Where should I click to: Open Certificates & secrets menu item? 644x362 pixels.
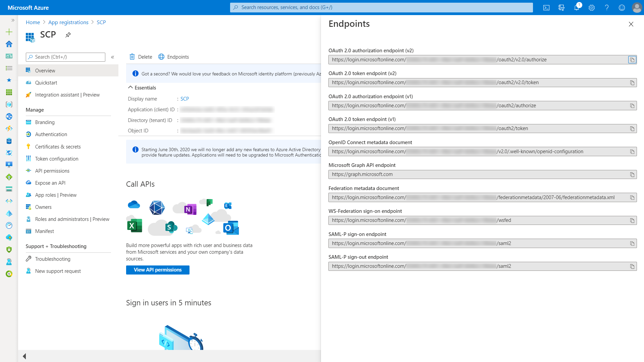pos(58,146)
